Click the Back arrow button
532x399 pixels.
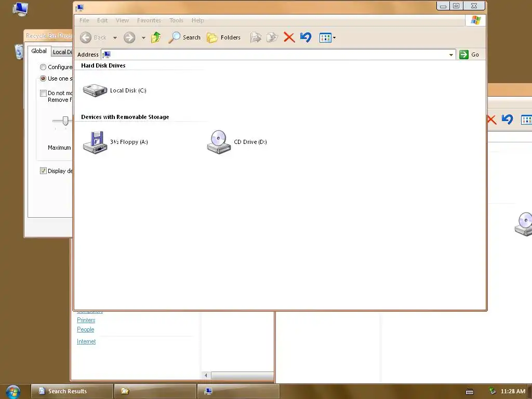86,37
